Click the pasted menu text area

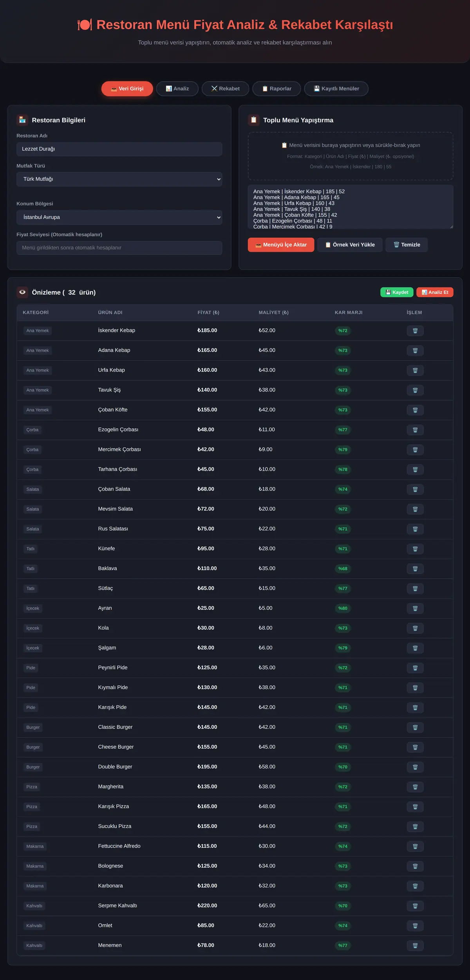(351, 207)
